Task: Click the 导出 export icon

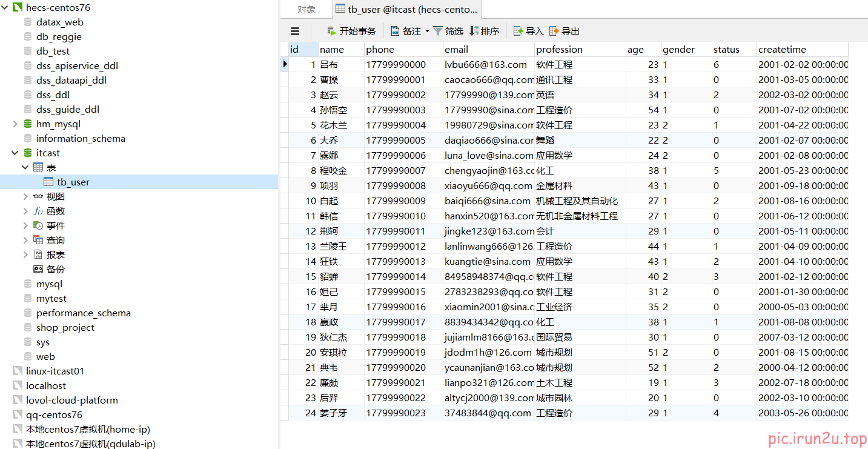Action: coord(554,31)
